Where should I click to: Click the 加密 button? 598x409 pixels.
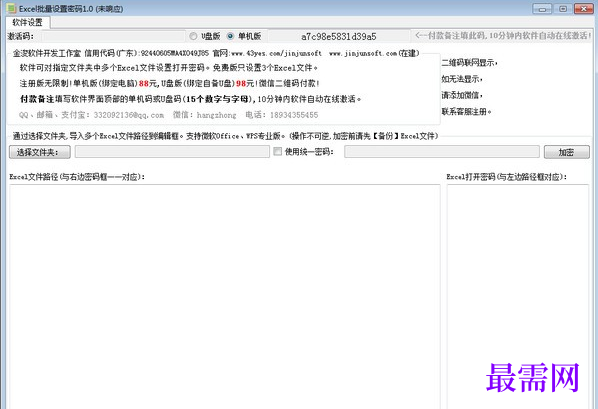(566, 152)
